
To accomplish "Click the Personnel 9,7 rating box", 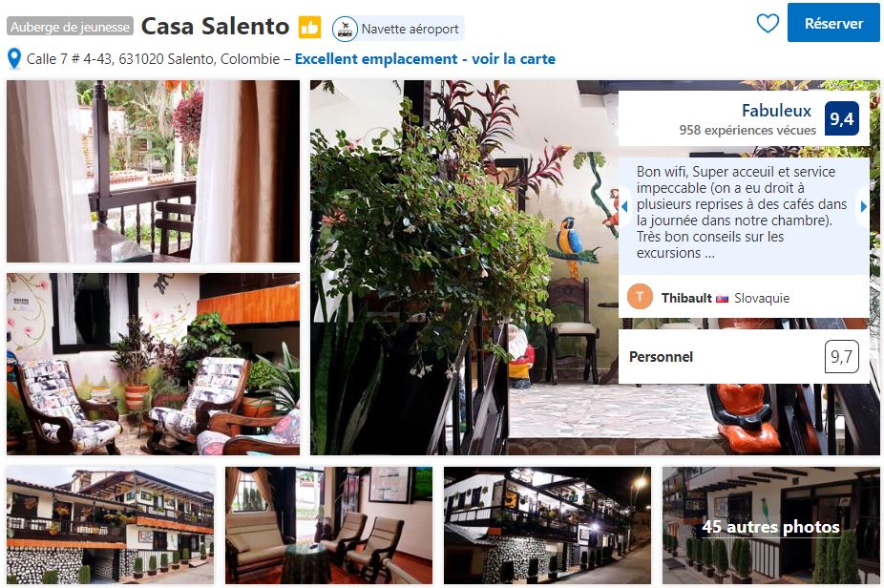I will click(x=744, y=356).
